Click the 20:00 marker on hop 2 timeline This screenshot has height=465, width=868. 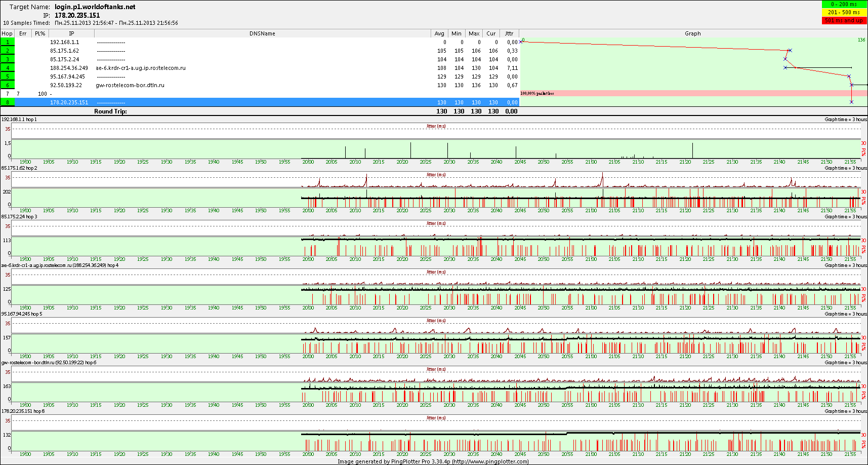pos(308,211)
